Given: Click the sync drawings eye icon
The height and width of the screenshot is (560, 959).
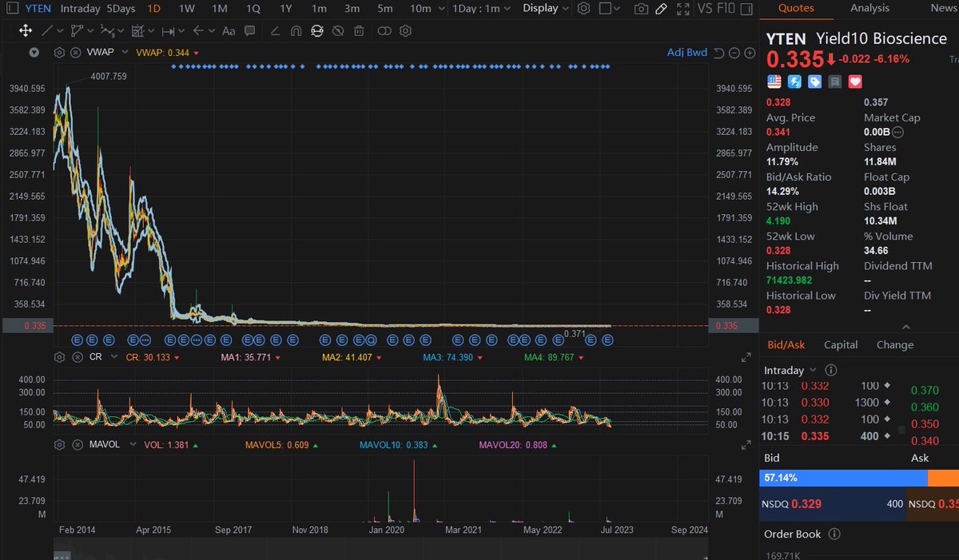Looking at the screenshot, I should coord(316,31).
